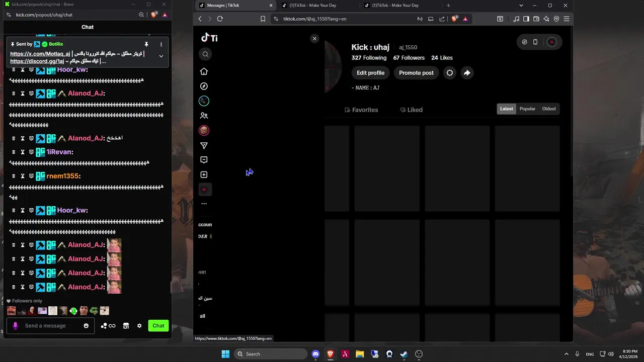Screen dimensions: 644x362
Task: Open profile settings gear on TikTok
Action: (450, 73)
